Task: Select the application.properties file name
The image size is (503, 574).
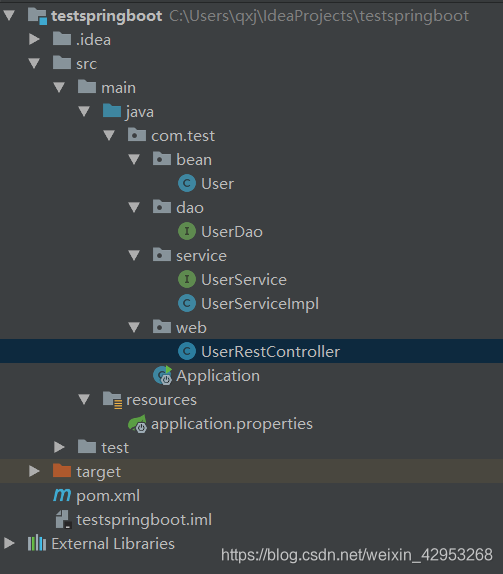Action: tap(232, 424)
